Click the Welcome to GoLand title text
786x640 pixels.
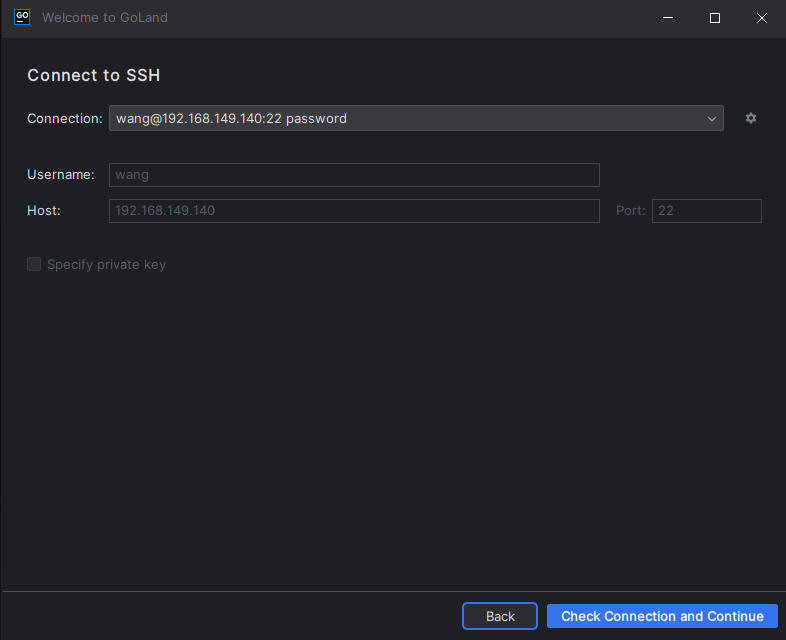pos(105,18)
